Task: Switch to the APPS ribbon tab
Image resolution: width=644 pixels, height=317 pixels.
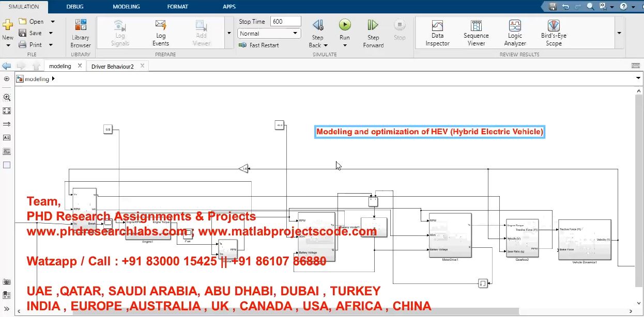Action: pos(229,7)
